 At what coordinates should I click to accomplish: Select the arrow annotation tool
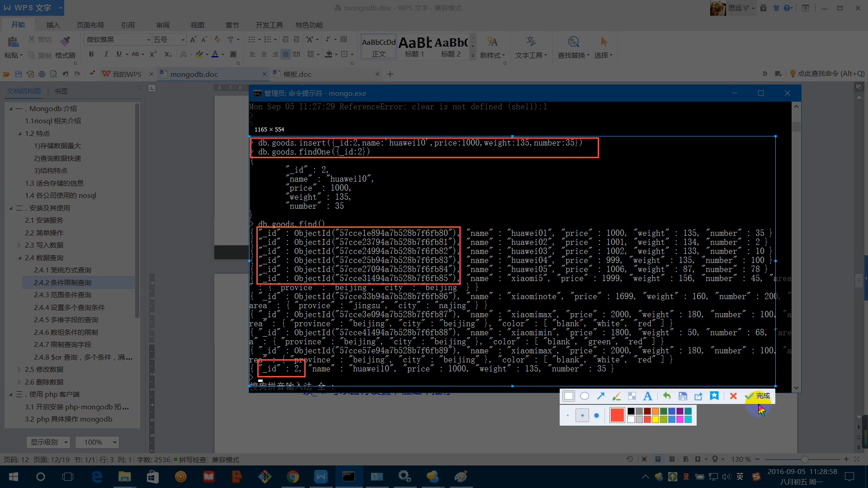tap(600, 396)
